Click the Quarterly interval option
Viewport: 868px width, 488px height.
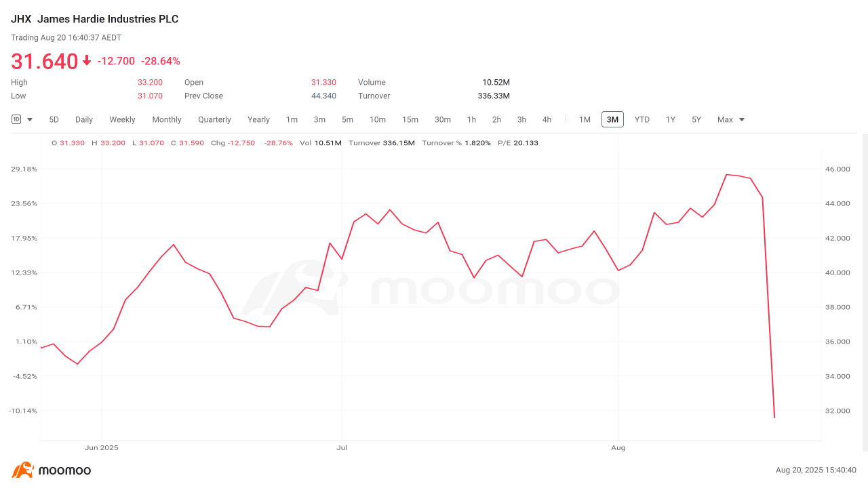point(214,119)
